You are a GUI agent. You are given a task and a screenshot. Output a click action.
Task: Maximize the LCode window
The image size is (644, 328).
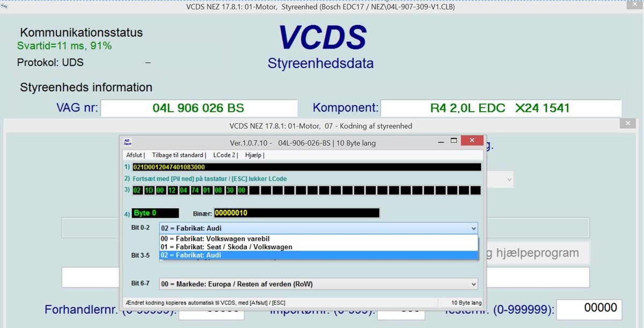453,141
